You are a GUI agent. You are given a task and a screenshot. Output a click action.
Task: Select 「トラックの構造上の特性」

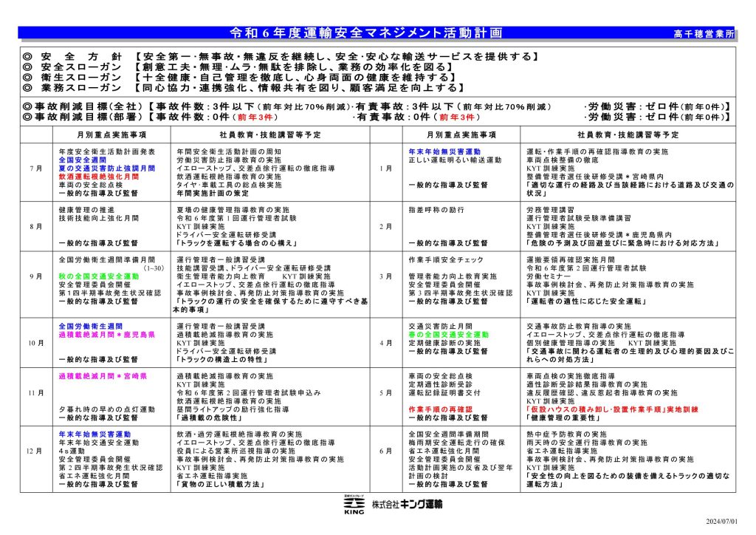tap(221, 359)
